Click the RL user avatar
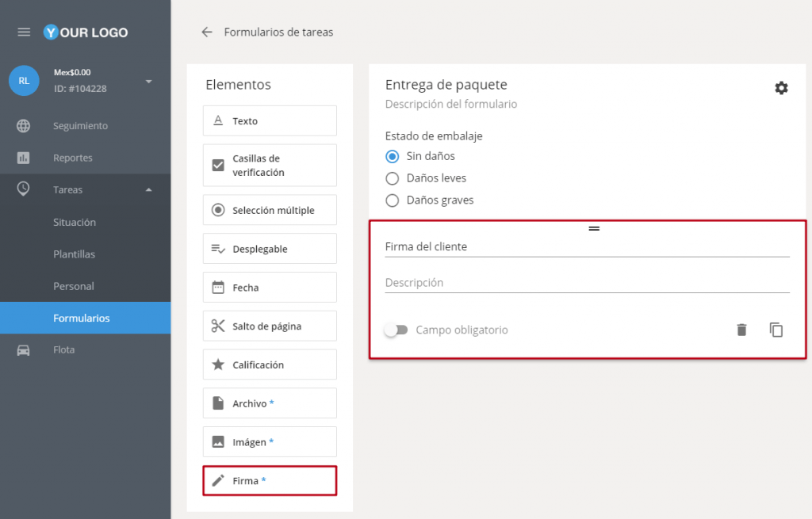812x519 pixels. (24, 81)
